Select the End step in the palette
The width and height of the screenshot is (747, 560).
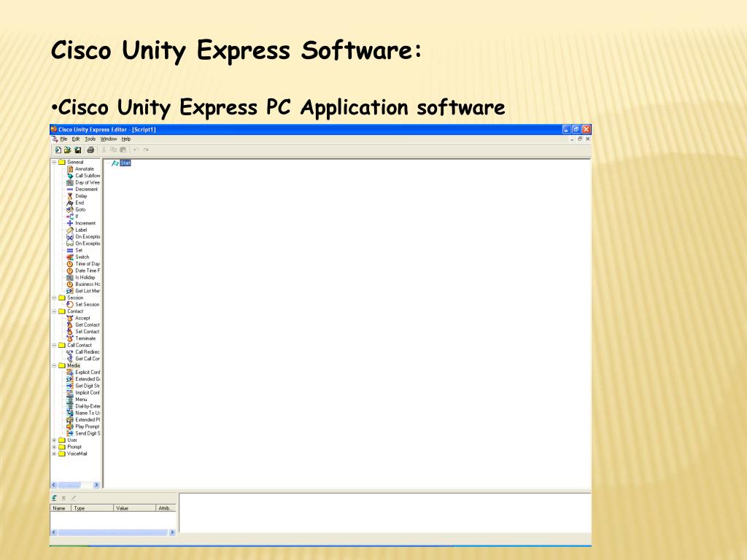point(75,203)
